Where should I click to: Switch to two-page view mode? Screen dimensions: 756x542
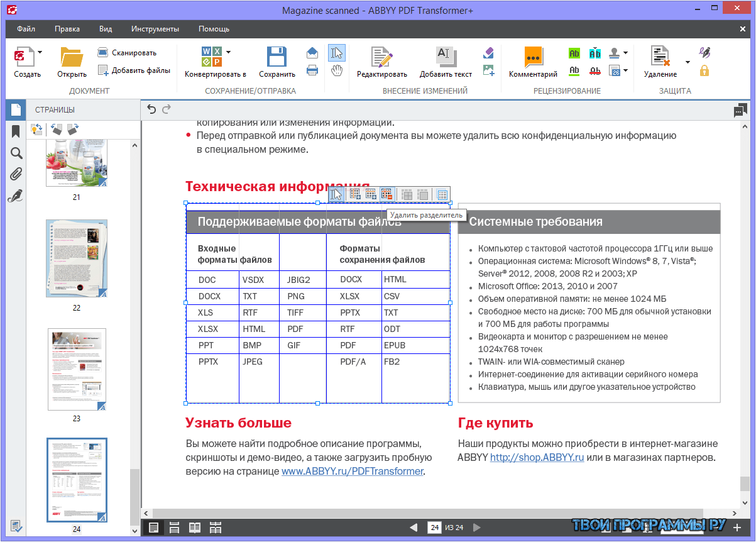click(195, 528)
